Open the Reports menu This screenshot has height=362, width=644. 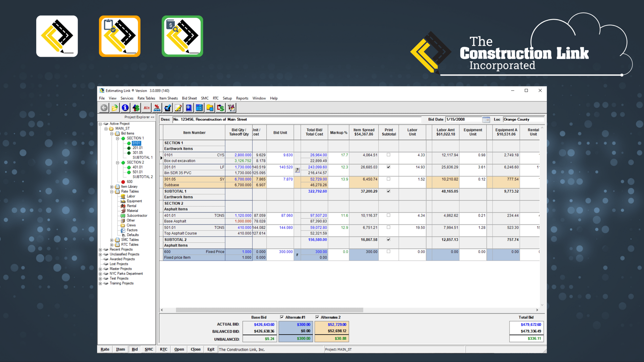coord(242,98)
